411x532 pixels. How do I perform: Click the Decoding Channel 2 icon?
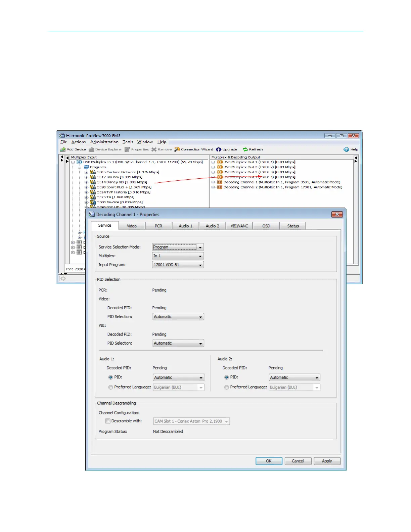220,187
